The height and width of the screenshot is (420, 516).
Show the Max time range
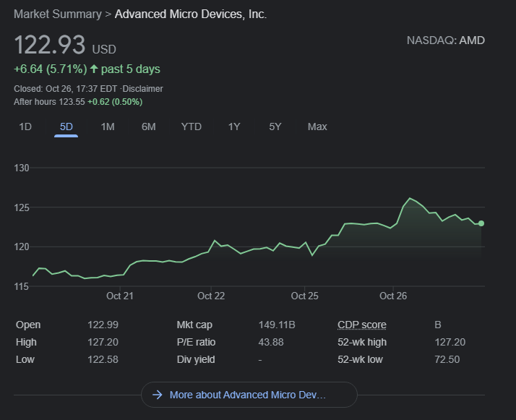click(317, 127)
